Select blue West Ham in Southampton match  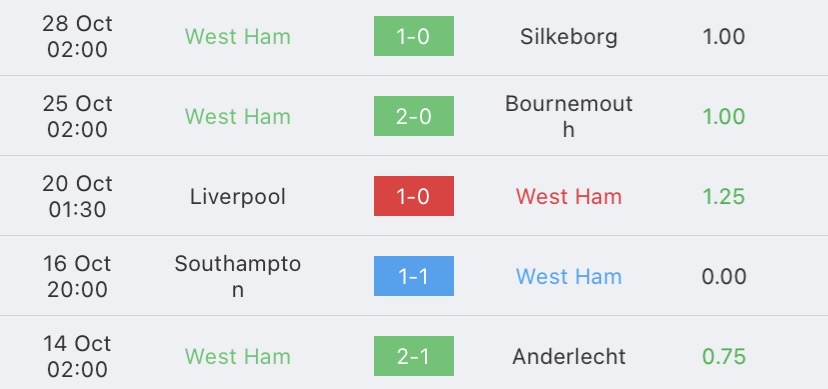(569, 277)
